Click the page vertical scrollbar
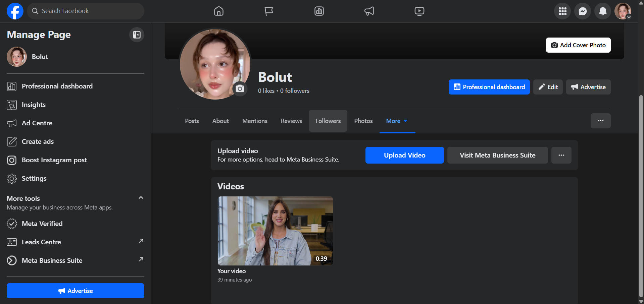 [641, 196]
